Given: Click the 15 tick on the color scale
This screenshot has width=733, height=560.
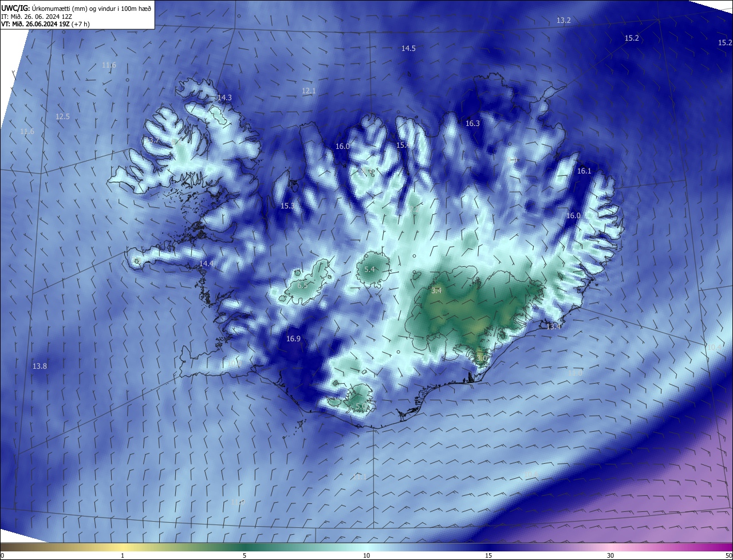Looking at the screenshot, I should pos(488,555).
